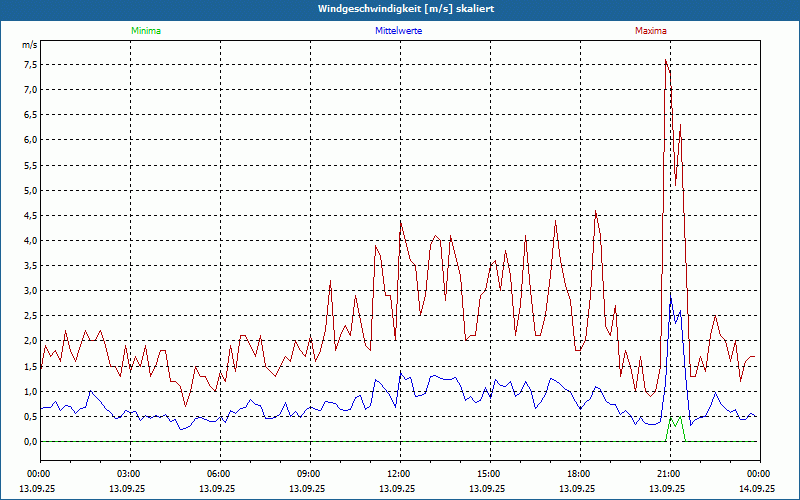Click the 5,5 y-axis value
This screenshot has height=500, width=800.
pyautogui.click(x=31, y=165)
